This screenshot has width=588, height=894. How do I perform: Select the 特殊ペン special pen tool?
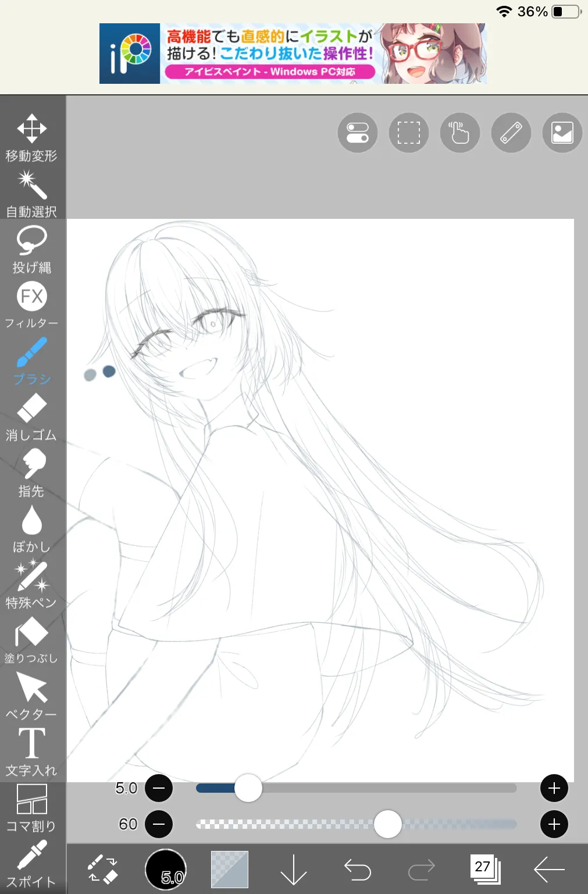coord(32,584)
